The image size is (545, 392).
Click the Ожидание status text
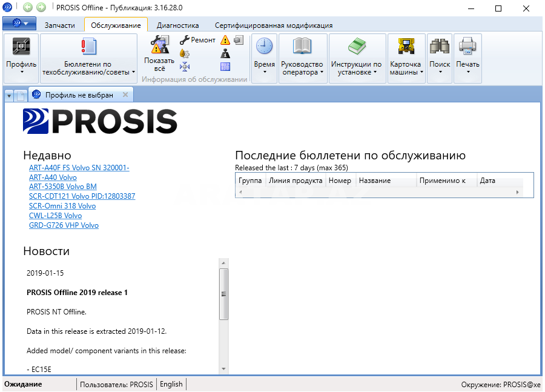23,384
